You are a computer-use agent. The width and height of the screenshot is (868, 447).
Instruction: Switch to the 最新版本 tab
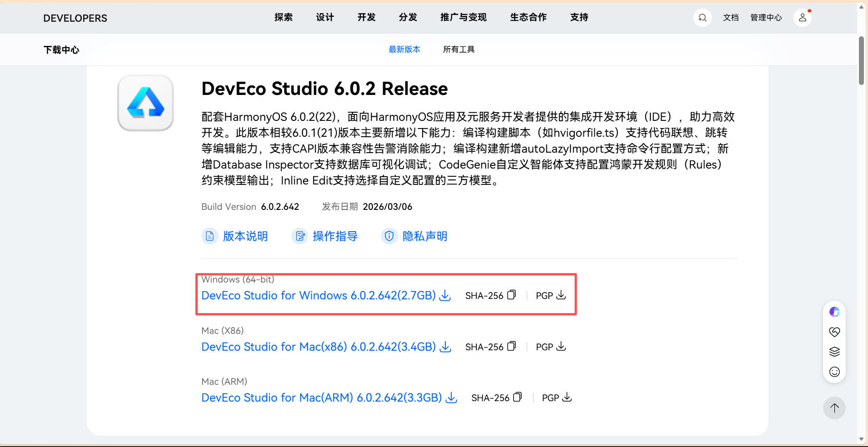(x=404, y=50)
